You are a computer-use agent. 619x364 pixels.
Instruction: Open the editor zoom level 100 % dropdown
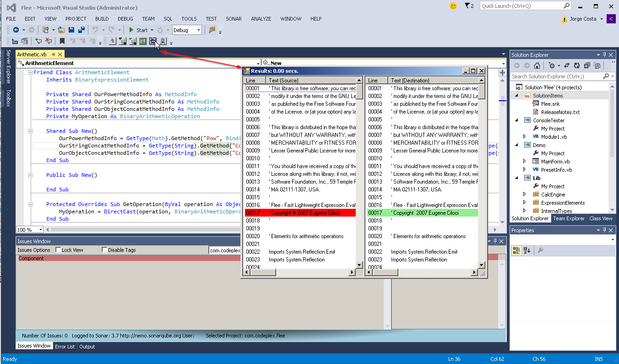tap(40, 229)
